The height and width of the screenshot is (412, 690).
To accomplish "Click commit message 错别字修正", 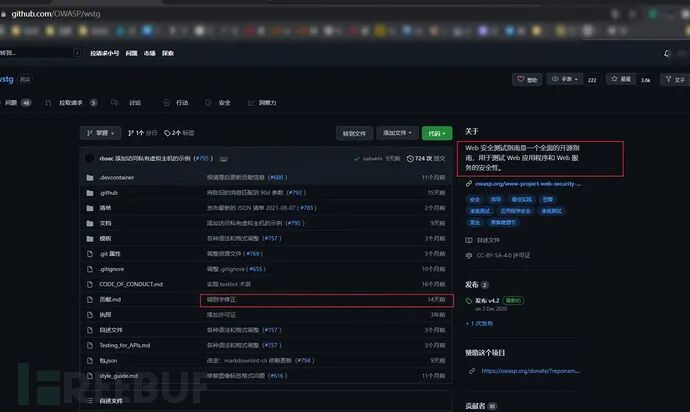I will (x=221, y=300).
